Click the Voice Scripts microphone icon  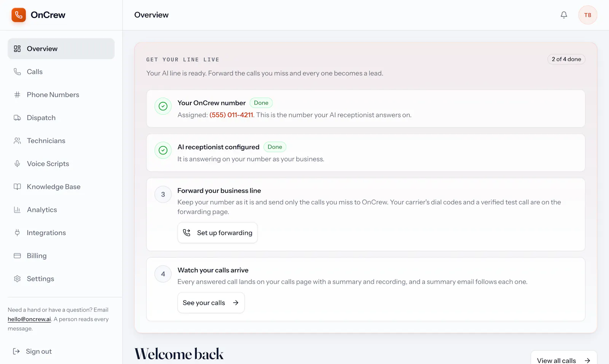click(17, 164)
